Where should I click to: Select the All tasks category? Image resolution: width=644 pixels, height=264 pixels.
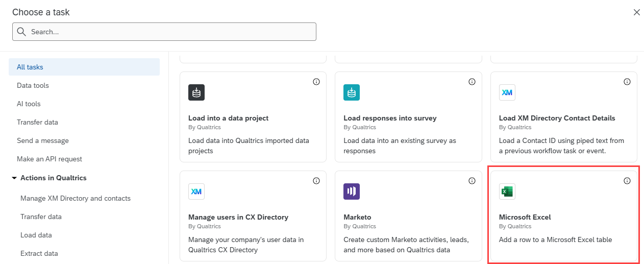click(x=84, y=67)
